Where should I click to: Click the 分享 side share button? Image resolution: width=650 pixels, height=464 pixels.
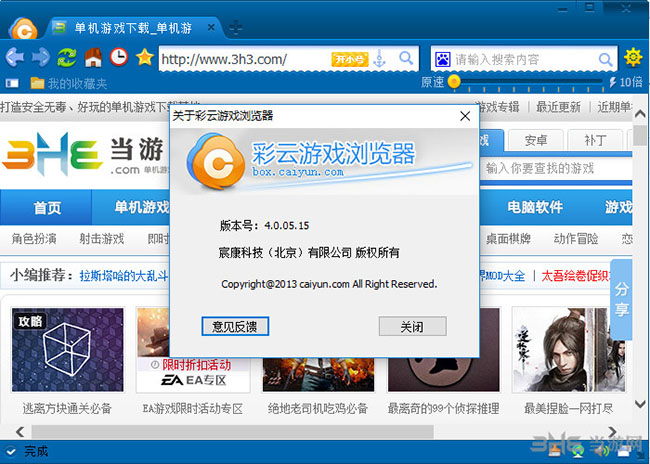[x=621, y=299]
